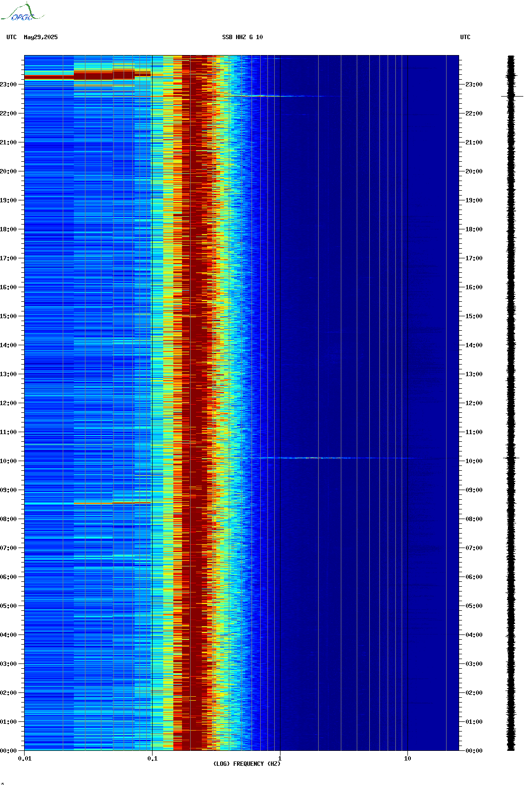Click the 10 Hz frequency axis label

coord(407,759)
